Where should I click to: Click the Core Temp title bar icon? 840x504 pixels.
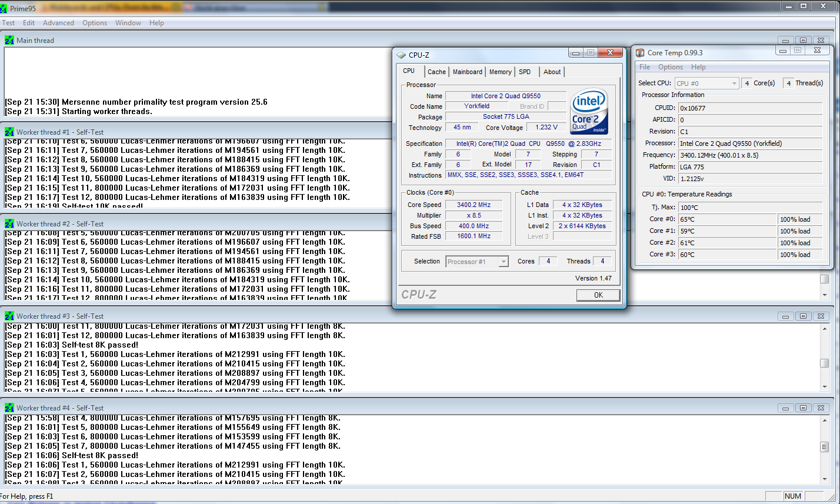click(x=640, y=53)
